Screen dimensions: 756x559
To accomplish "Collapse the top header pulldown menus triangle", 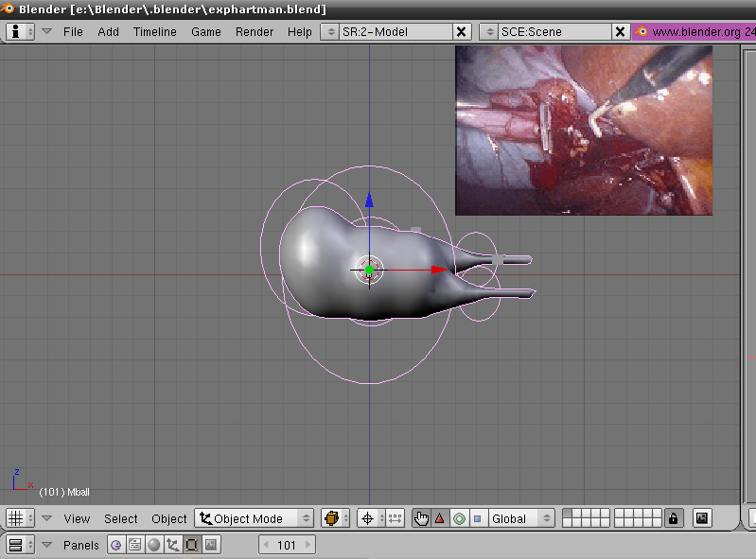I will 46,31.
